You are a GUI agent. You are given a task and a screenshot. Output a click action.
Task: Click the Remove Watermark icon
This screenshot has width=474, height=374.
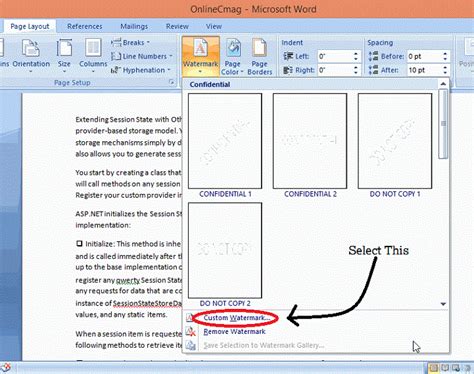[191, 332]
